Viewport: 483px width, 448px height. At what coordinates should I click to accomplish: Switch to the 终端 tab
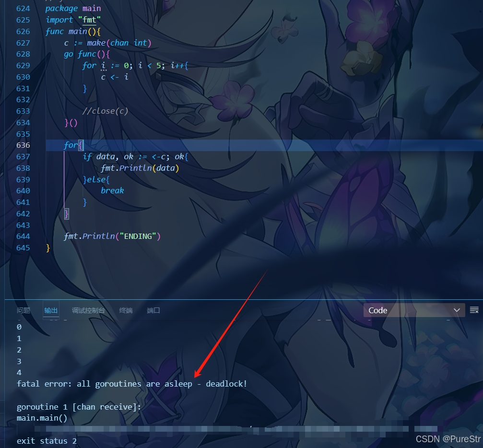126,310
